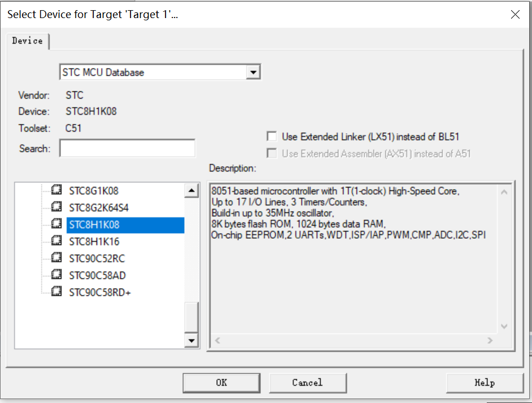Image resolution: width=532 pixels, height=403 pixels.
Task: Click the description line 'Up to 17 I/O Lines, 3 Timers/Counters'
Action: [x=289, y=202]
